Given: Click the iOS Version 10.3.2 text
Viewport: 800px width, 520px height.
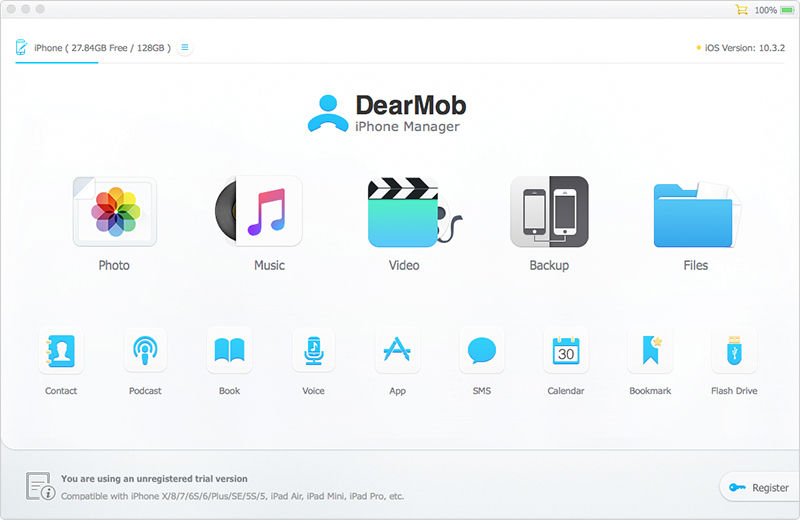Looking at the screenshot, I should (x=745, y=48).
